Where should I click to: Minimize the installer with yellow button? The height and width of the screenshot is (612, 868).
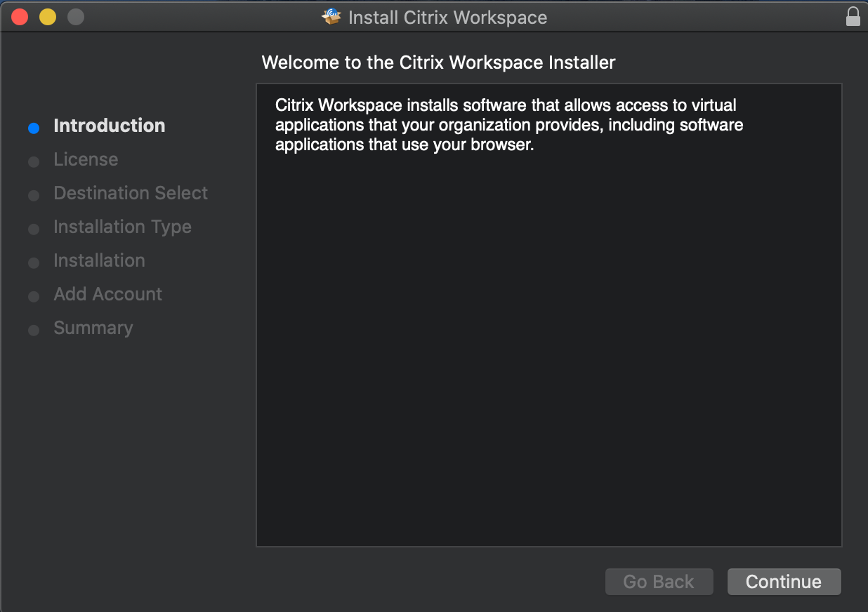[x=48, y=17]
